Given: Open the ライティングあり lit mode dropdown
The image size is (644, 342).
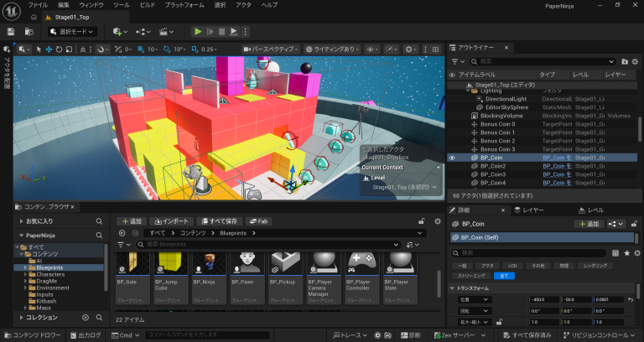Looking at the screenshot, I should (x=332, y=49).
